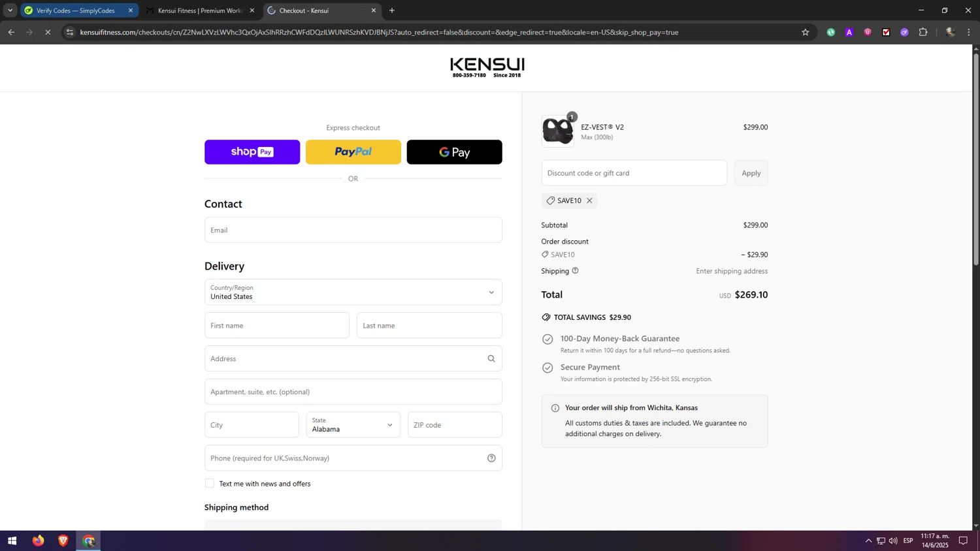Click the ESP input language indicator
The image size is (980, 551).
[x=908, y=541]
